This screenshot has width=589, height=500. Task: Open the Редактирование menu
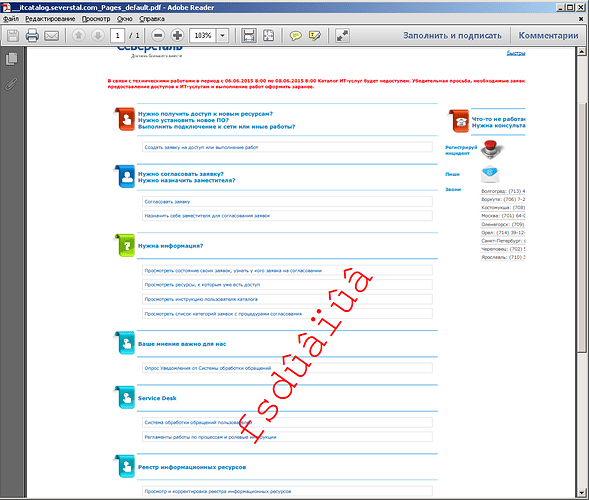[50, 19]
